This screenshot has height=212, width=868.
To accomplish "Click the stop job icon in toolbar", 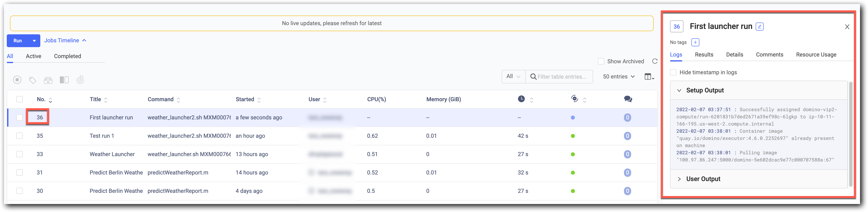I will [17, 80].
